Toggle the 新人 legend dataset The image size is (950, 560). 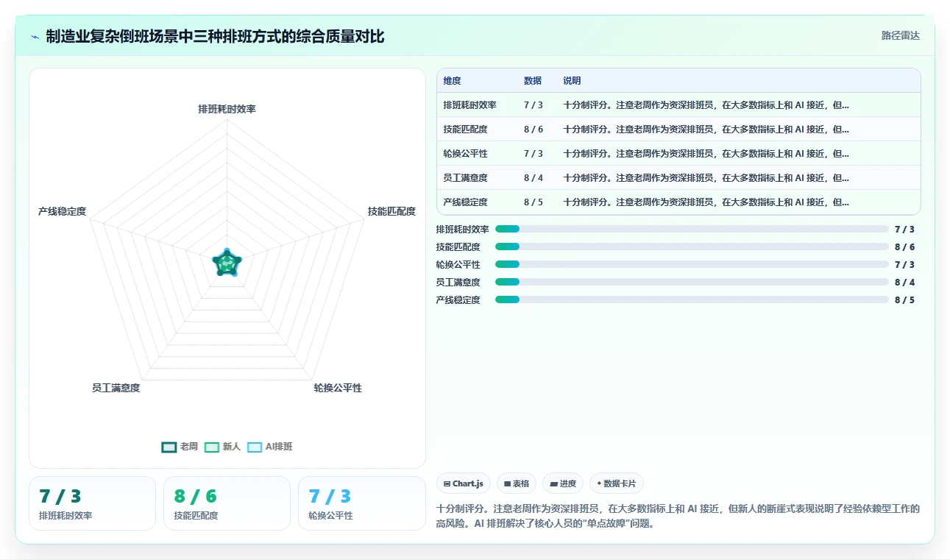tap(222, 447)
